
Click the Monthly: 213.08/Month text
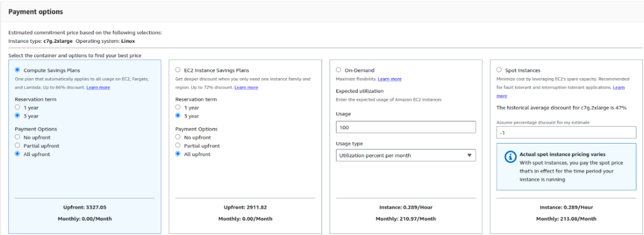point(567,219)
